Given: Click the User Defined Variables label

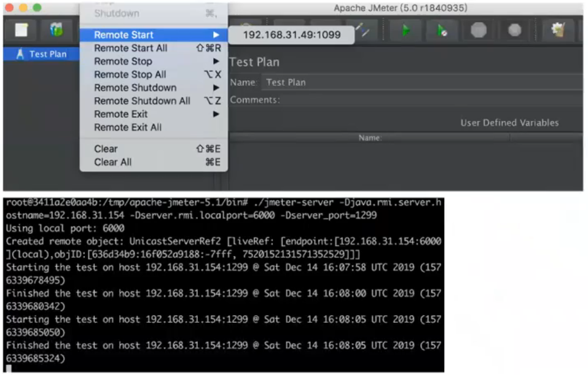Looking at the screenshot, I should pos(509,123).
